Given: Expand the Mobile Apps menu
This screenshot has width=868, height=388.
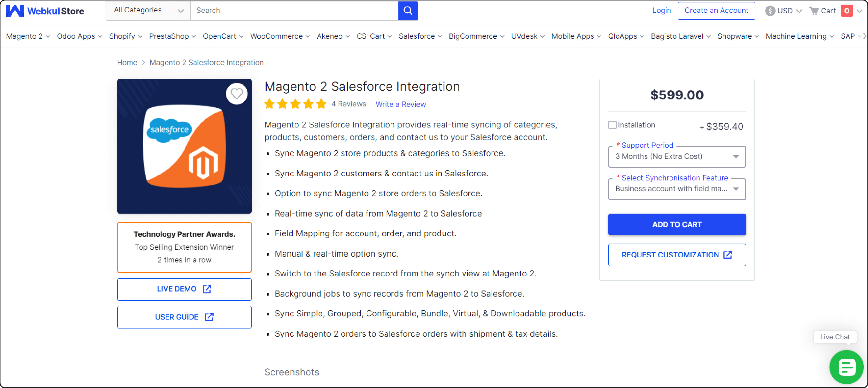Looking at the screenshot, I should tap(576, 36).
